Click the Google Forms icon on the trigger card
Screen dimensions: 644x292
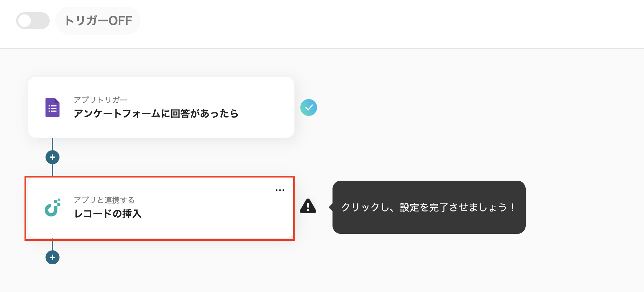[x=52, y=107]
